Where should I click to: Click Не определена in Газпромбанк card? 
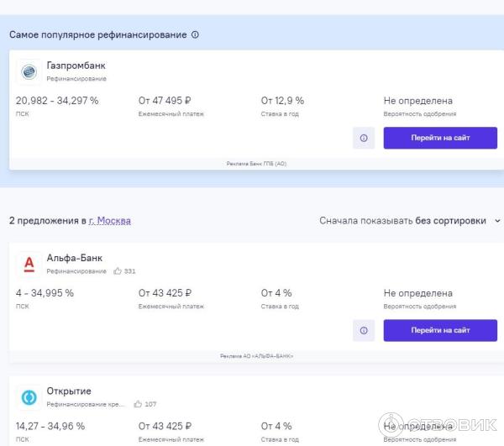click(417, 101)
